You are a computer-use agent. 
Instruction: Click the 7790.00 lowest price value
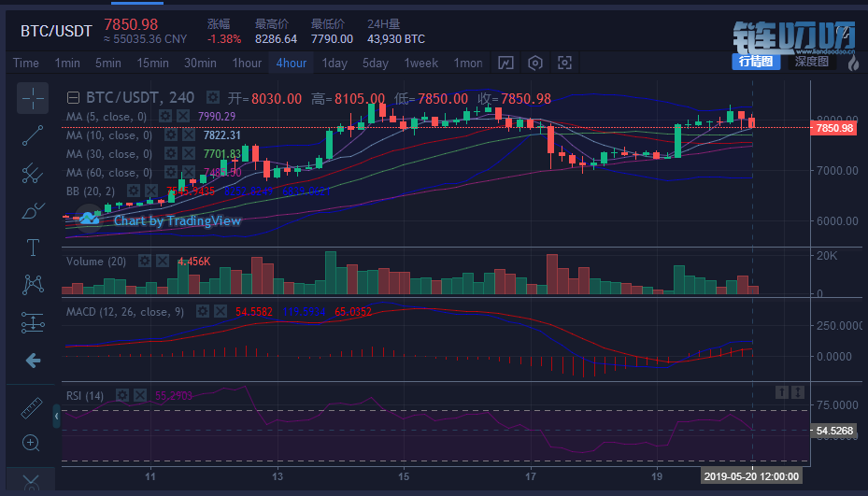332,38
